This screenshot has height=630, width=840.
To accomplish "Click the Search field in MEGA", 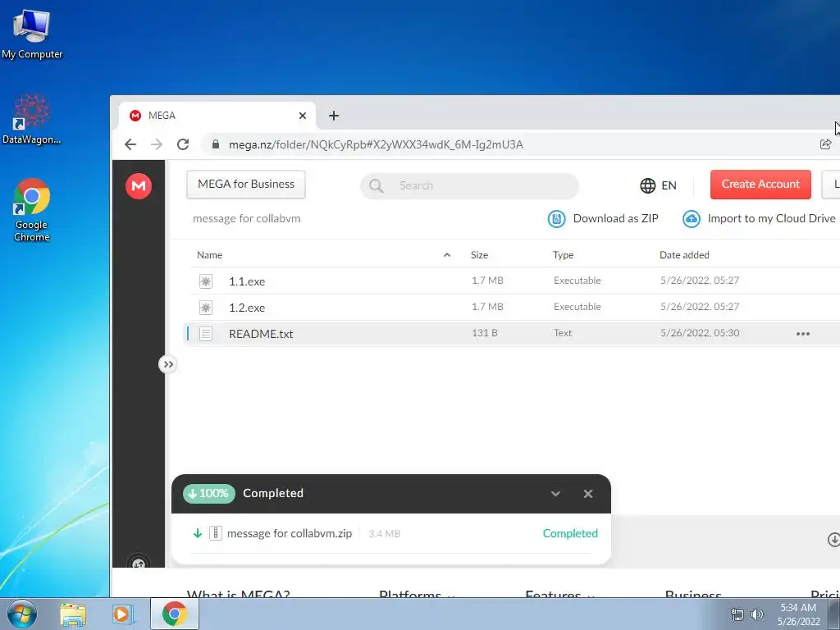I will pyautogui.click(x=469, y=186).
